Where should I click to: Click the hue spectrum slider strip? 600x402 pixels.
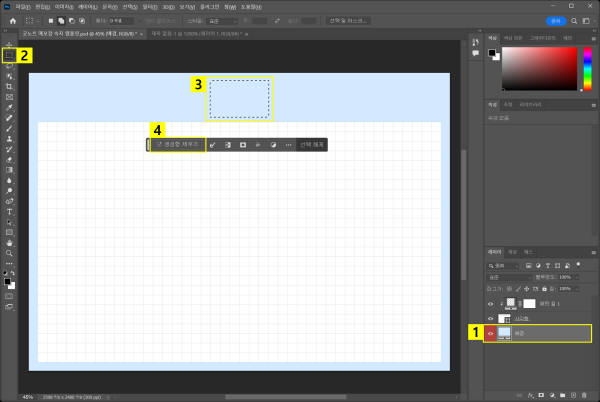587,69
